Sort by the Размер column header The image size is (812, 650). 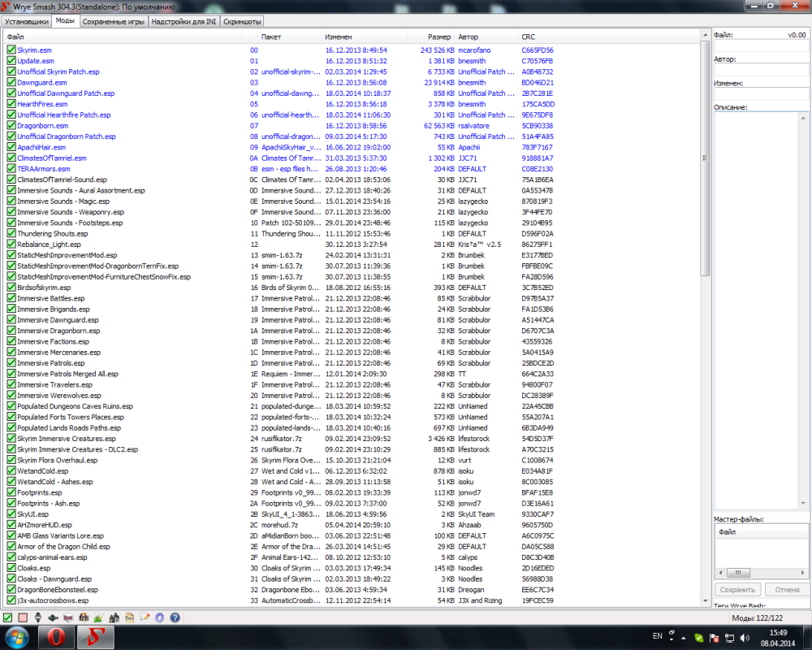(431, 37)
